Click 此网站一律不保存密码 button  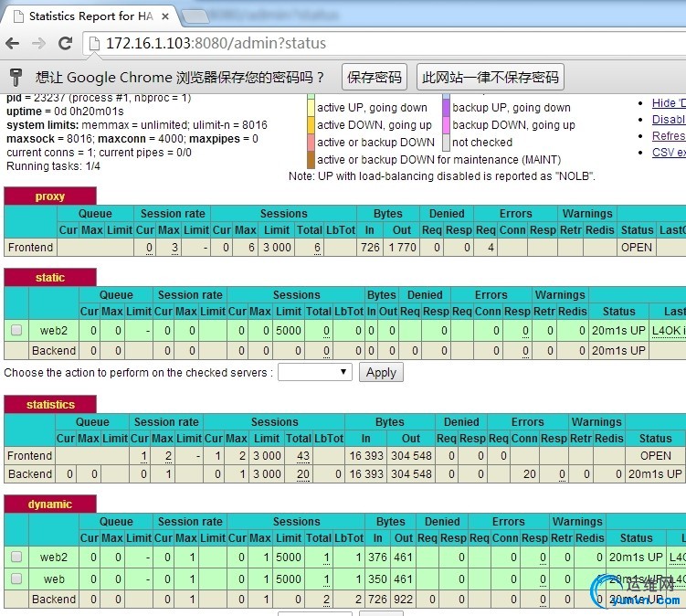(x=490, y=78)
